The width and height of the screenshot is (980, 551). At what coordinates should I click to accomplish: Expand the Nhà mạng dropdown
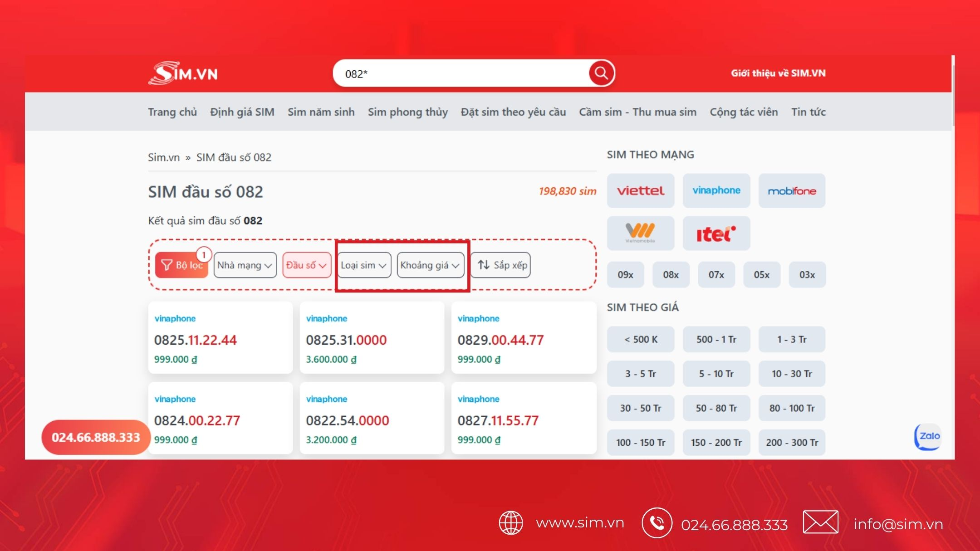click(245, 265)
